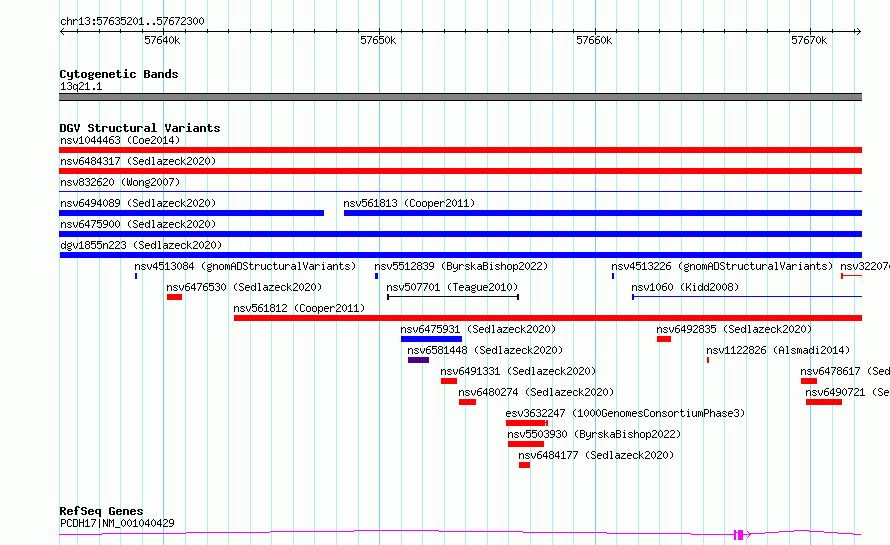
Task: Click the red nsv6476530 variant block
Action: pos(174,297)
